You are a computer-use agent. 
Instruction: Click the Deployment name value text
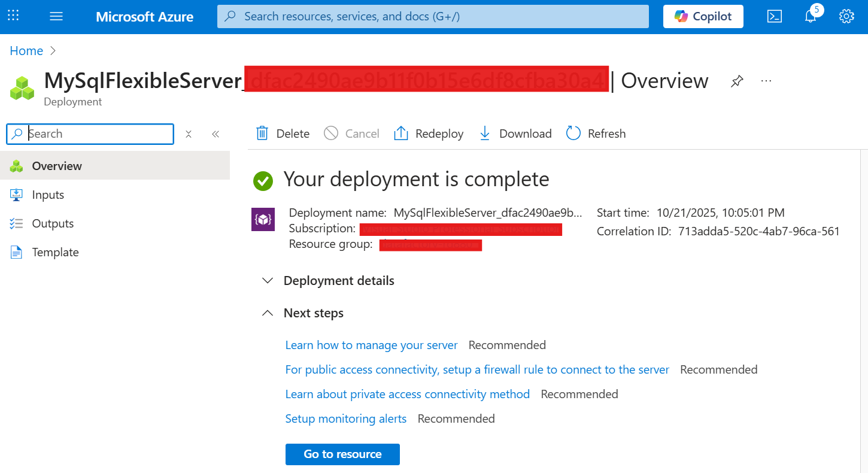(x=488, y=213)
